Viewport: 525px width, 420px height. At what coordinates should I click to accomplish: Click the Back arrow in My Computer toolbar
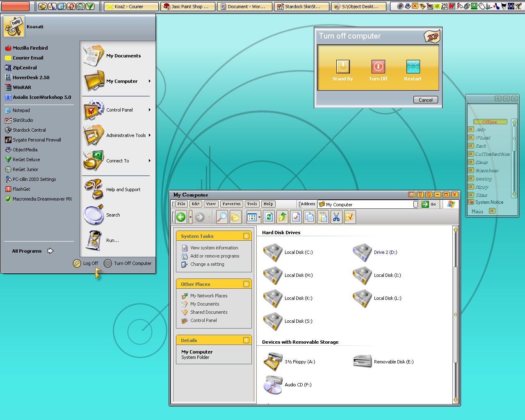tap(181, 217)
